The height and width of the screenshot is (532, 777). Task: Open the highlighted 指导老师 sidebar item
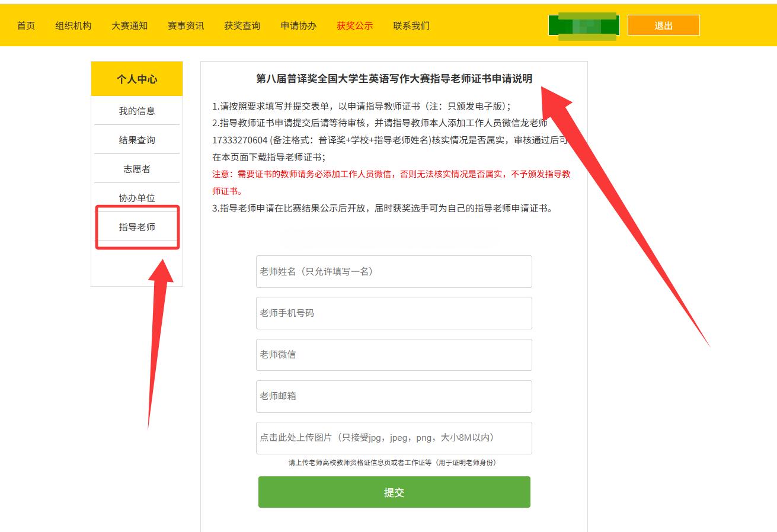tap(137, 227)
